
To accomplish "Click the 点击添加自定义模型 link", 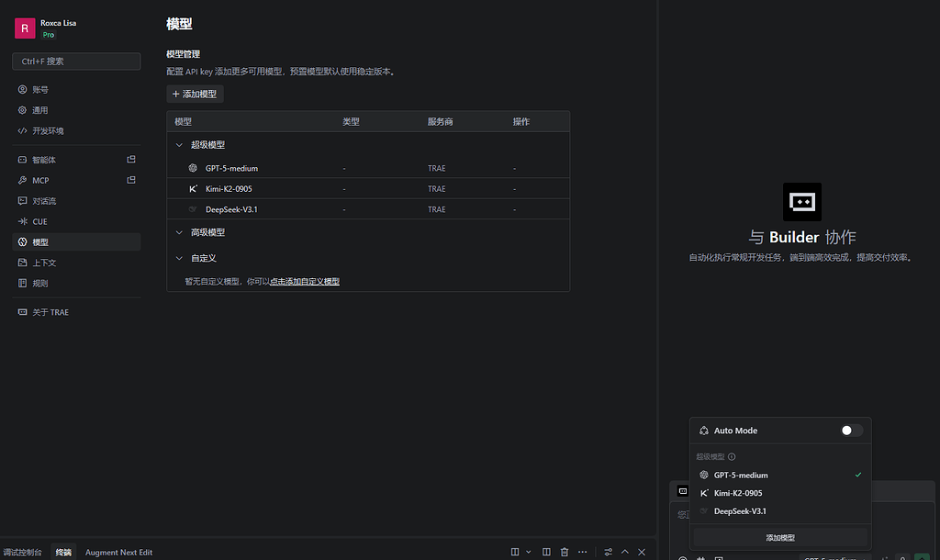I will (x=305, y=281).
